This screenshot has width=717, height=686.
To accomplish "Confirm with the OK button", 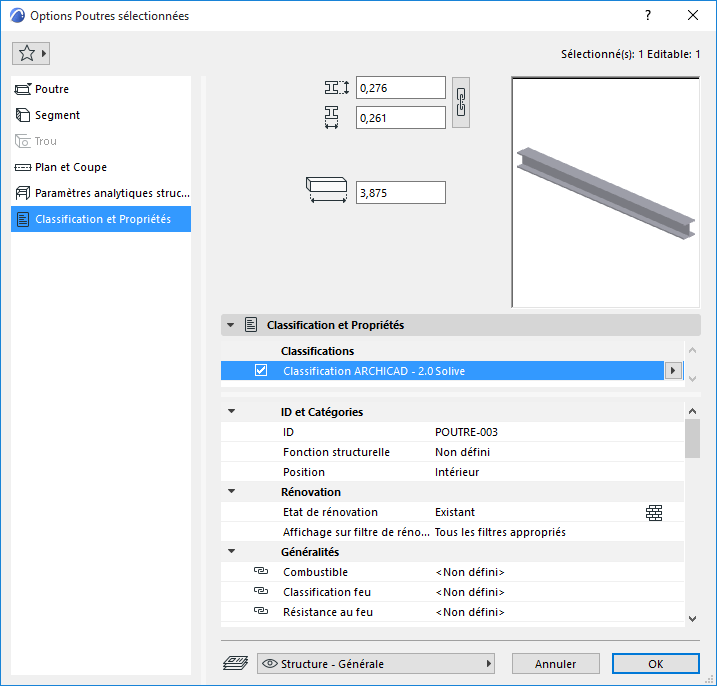I will 656,664.
